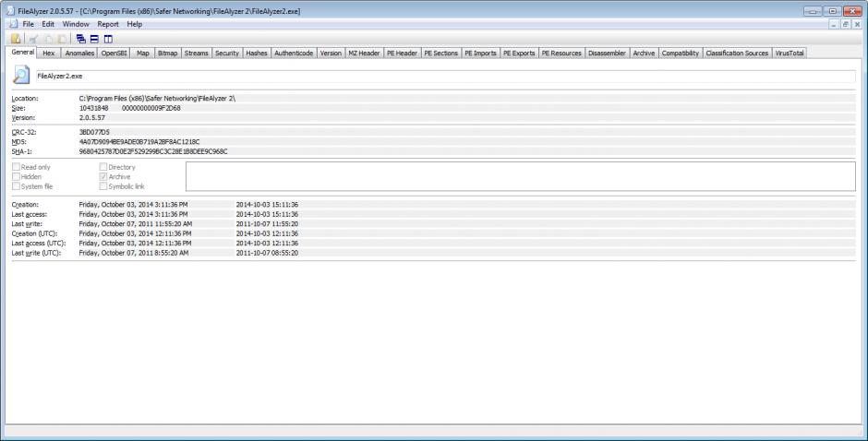Viewport: 868px width, 441px height.
Task: Switch to the Version tab
Action: [331, 54]
